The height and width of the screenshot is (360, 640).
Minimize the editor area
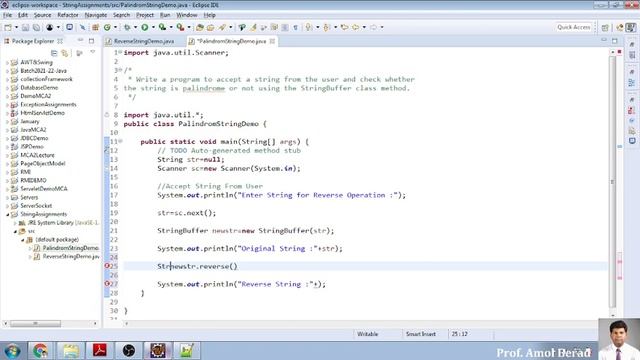604,41
